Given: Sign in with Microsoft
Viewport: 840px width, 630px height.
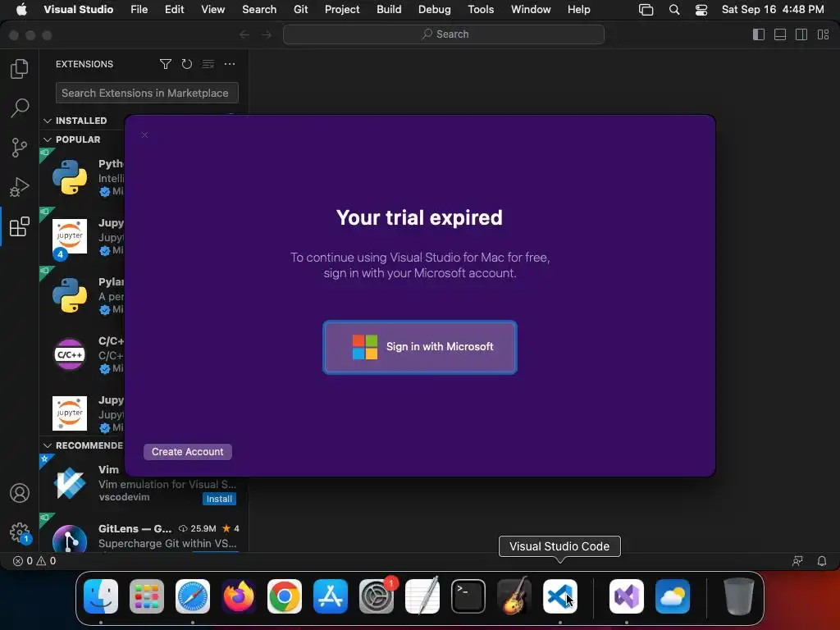Looking at the screenshot, I should pos(420,347).
